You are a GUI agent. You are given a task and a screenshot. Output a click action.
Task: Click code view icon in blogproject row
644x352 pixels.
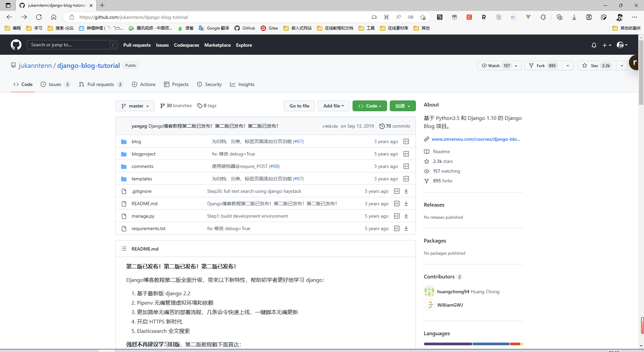[x=406, y=154]
